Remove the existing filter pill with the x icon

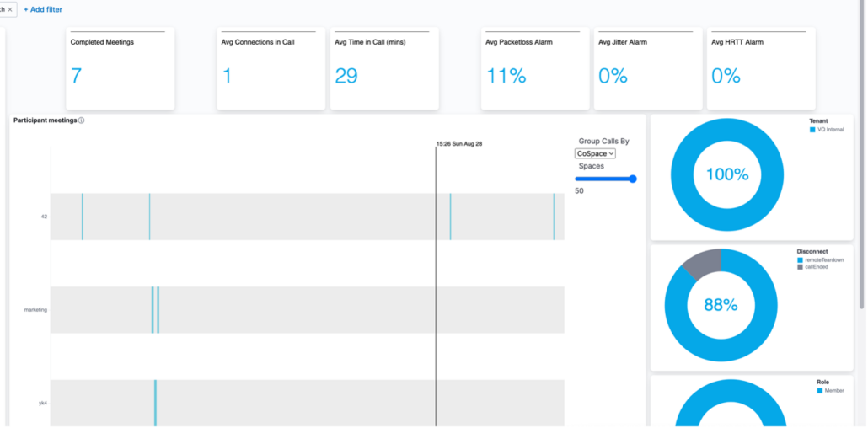10,9
